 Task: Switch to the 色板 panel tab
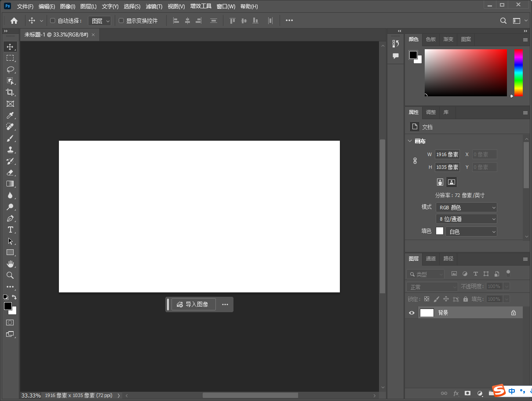(x=430, y=39)
